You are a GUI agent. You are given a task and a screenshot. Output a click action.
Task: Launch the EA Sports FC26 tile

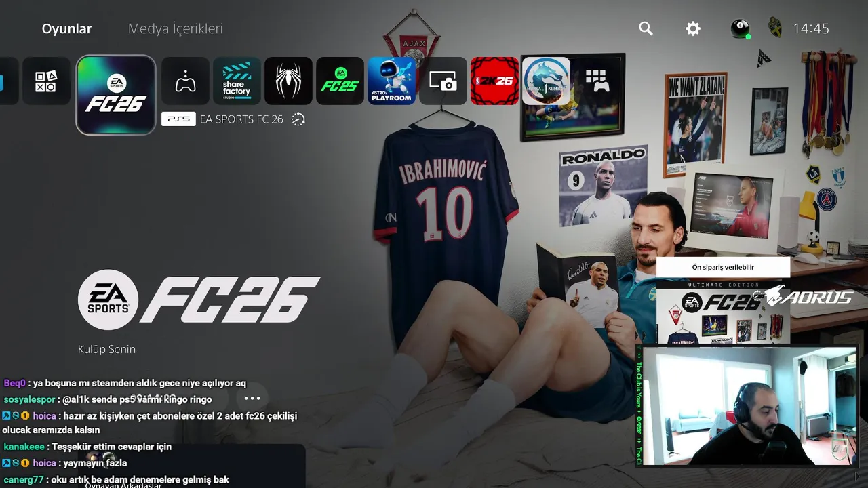click(116, 95)
